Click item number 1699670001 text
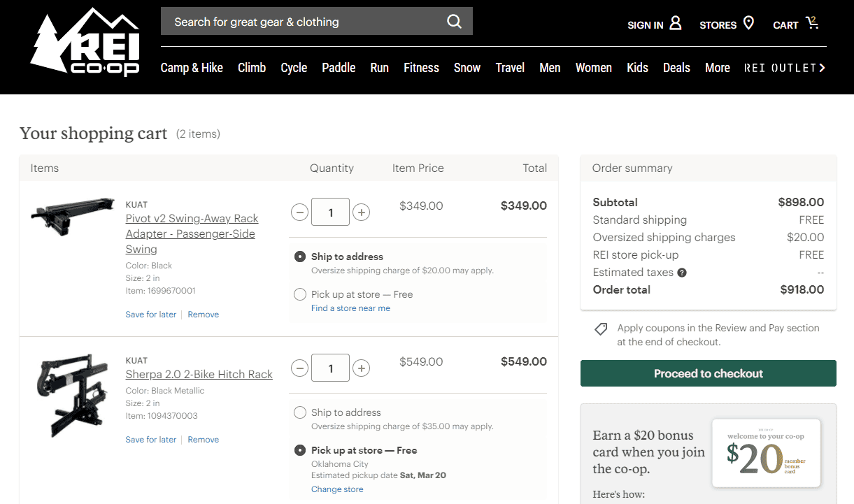This screenshot has width=854, height=504. coord(160,291)
